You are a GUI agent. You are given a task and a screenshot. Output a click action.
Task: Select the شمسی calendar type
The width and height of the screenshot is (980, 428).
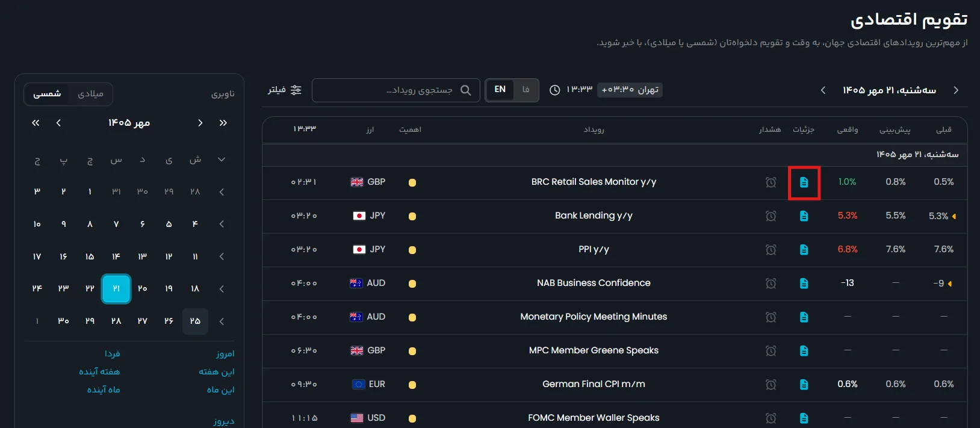[x=47, y=94]
